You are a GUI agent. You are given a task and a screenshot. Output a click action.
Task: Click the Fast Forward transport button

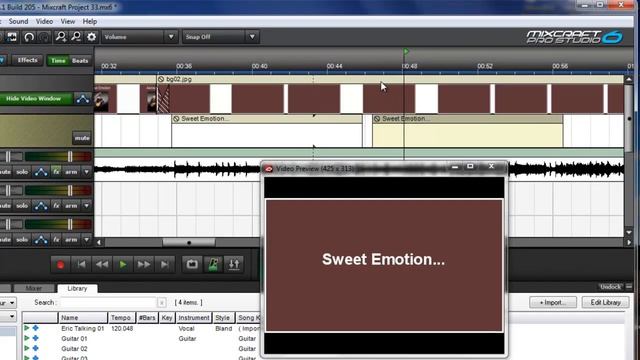144,265
